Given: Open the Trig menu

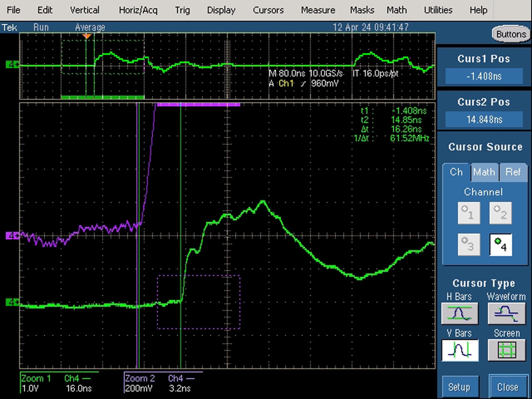Looking at the screenshot, I should point(182,10).
